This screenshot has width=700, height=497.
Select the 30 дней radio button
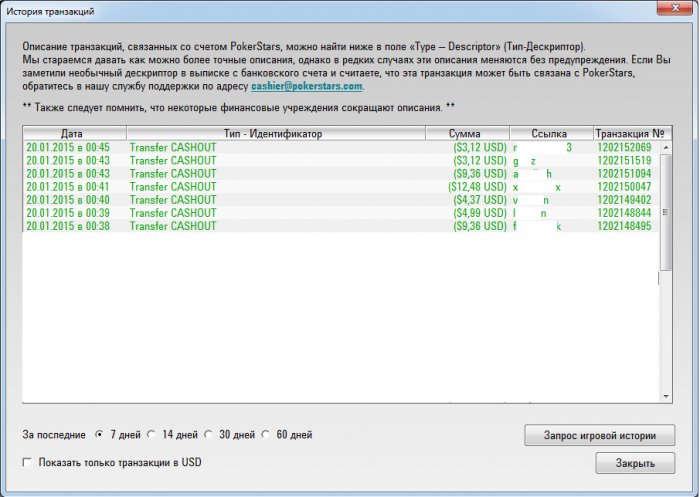[208, 434]
